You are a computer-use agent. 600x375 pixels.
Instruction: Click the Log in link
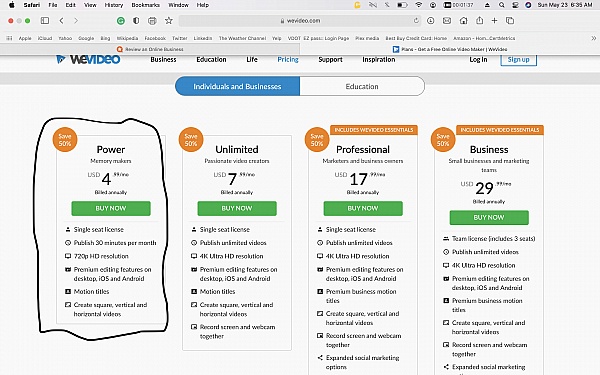[478, 59]
